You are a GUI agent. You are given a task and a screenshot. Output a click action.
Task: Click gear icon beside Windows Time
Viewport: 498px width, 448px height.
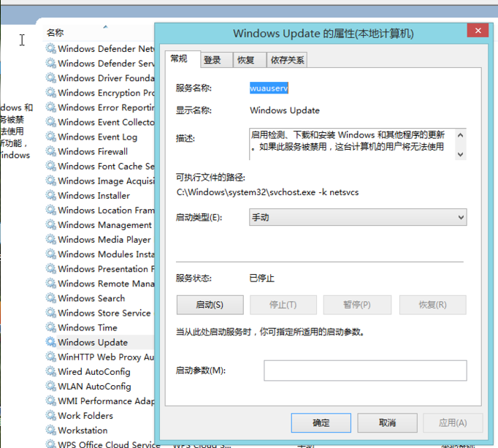50,327
